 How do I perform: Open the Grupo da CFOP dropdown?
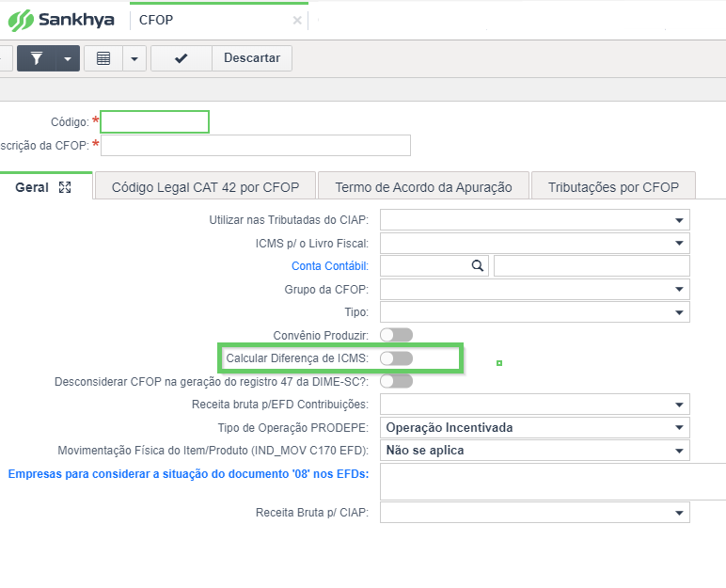coord(535,289)
